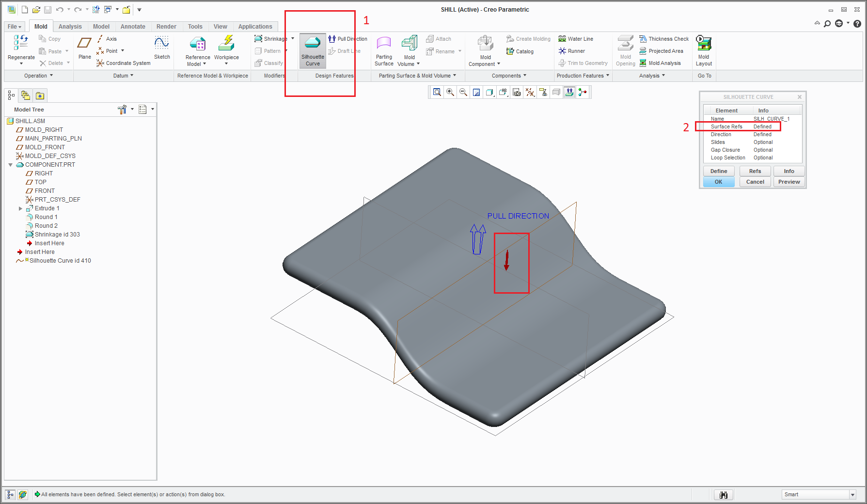867x504 pixels.
Task: Click the Preview button in Silhouette Curve dialog
Action: 788,182
